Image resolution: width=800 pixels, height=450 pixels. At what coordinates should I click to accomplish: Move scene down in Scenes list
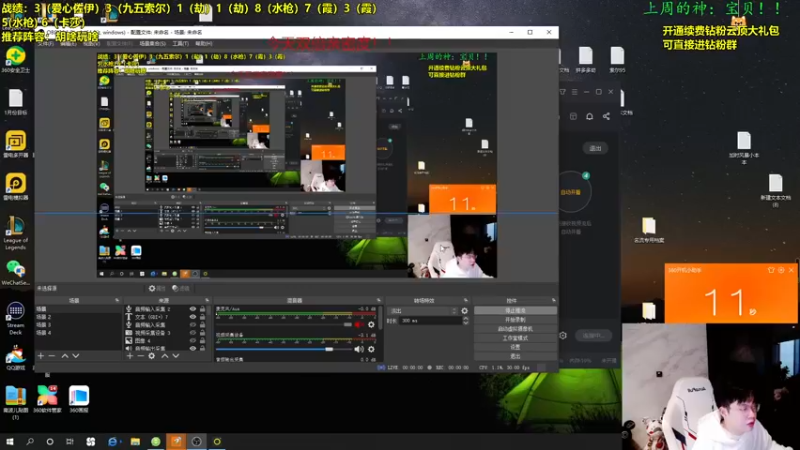76,356
